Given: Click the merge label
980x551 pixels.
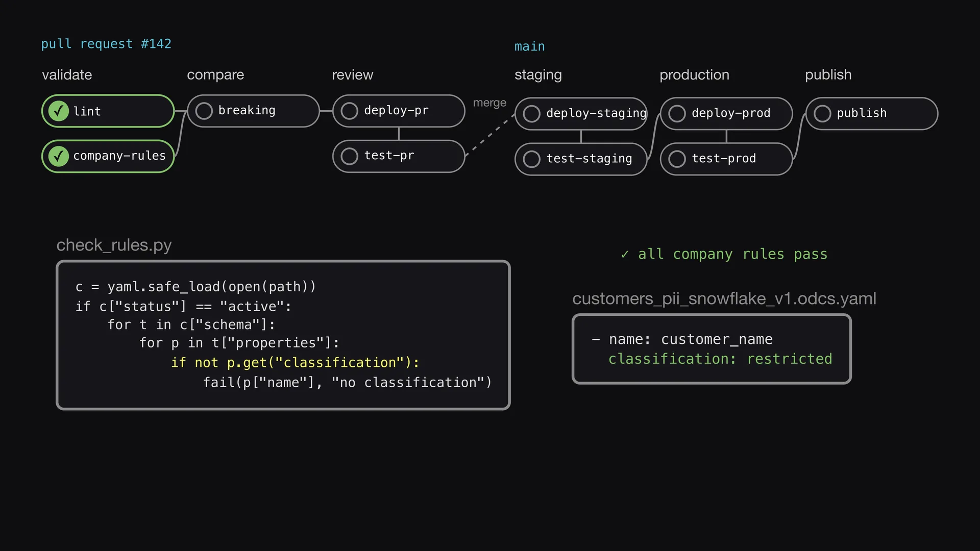Looking at the screenshot, I should pos(489,103).
